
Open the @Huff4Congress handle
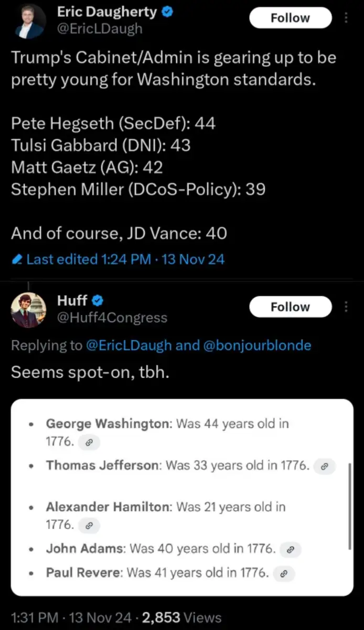(x=112, y=318)
